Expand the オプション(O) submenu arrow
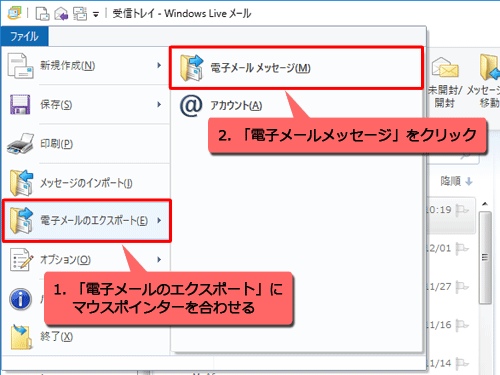 pyautogui.click(x=159, y=259)
